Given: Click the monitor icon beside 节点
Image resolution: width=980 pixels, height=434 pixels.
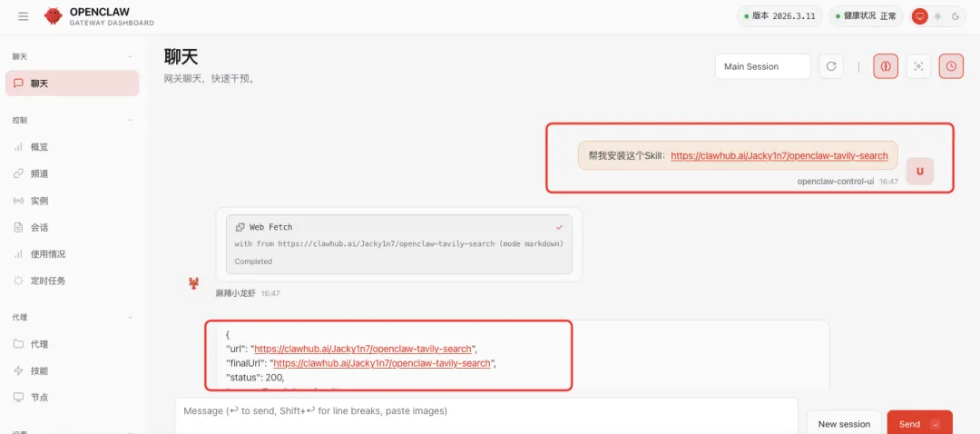Looking at the screenshot, I should (x=18, y=397).
